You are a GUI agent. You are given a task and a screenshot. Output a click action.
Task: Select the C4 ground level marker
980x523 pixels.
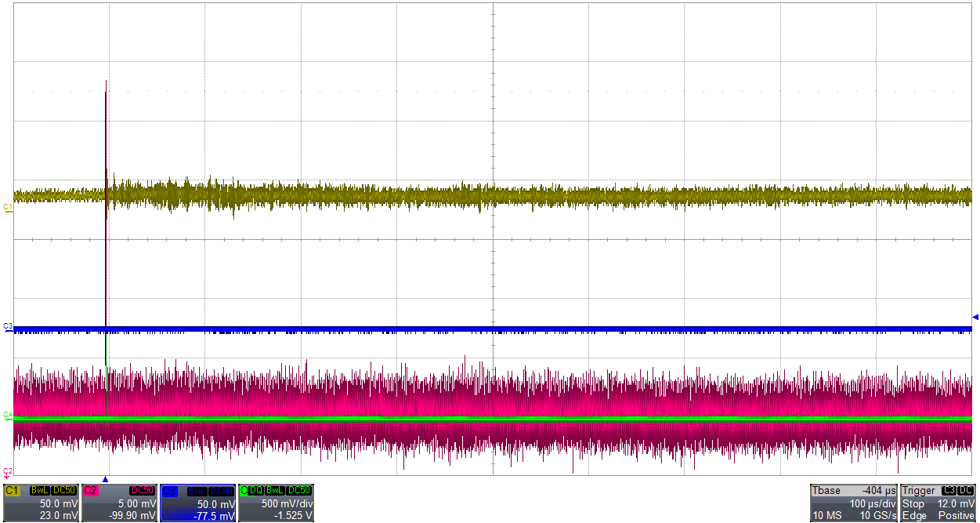point(8,415)
